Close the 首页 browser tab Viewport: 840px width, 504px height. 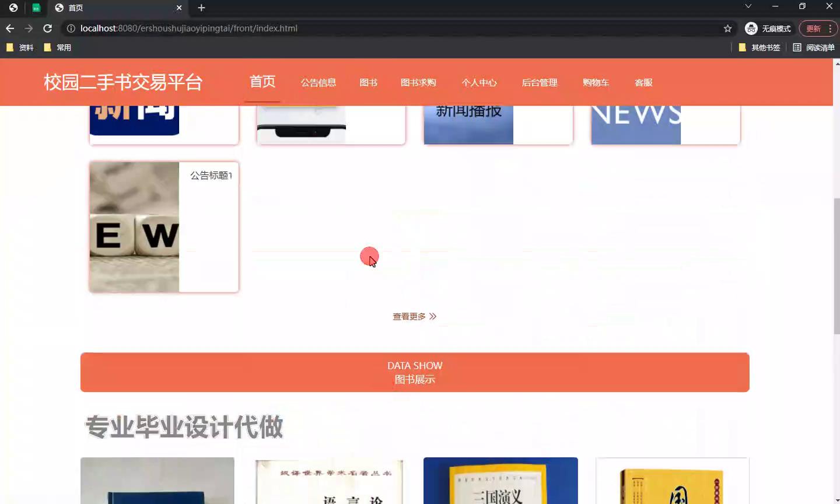[179, 8]
